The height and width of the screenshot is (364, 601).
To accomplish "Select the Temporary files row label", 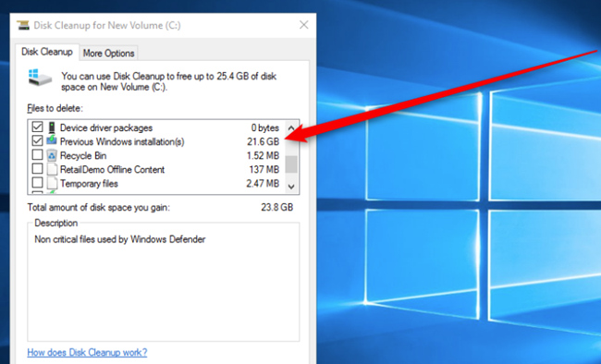I will (89, 184).
